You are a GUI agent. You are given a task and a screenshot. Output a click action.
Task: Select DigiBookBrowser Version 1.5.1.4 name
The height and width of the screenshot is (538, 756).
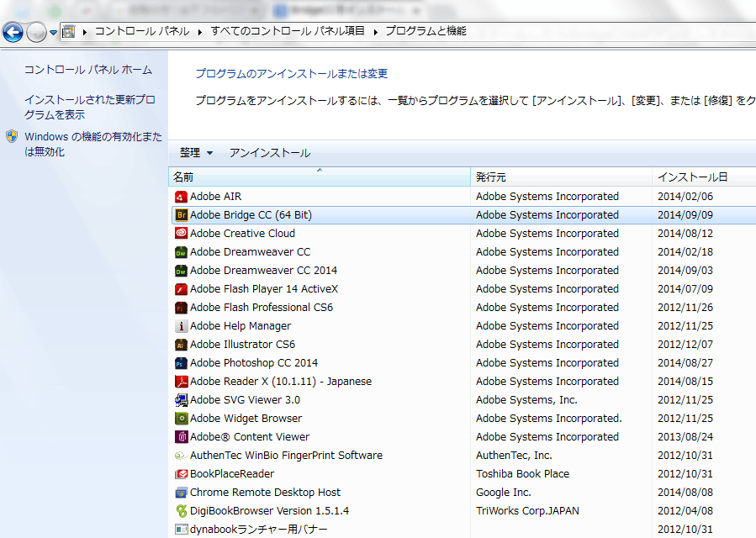click(x=269, y=510)
